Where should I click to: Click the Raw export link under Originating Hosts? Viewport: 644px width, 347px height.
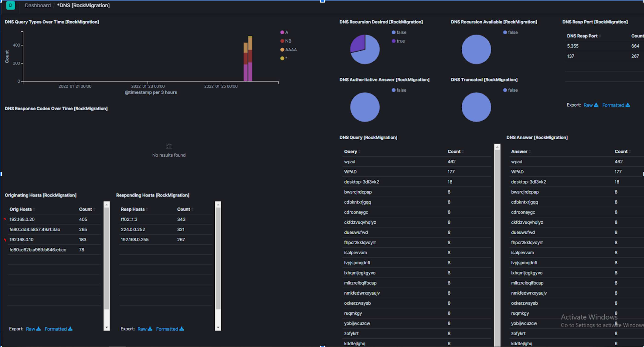pyautogui.click(x=31, y=329)
